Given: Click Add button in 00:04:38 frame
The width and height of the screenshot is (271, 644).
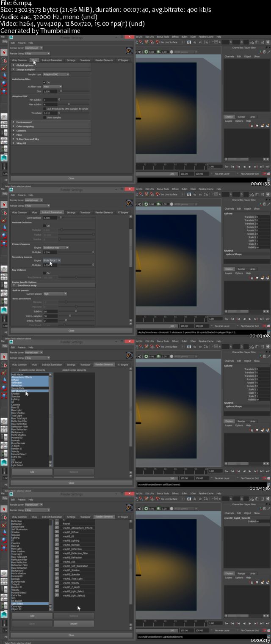Looking at the screenshot, I should point(32,471).
